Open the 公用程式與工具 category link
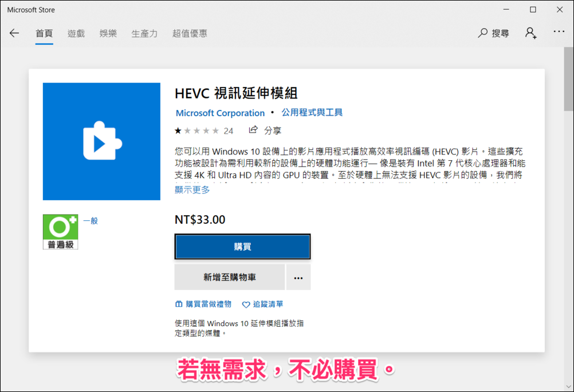574x392 pixels. coord(312,113)
